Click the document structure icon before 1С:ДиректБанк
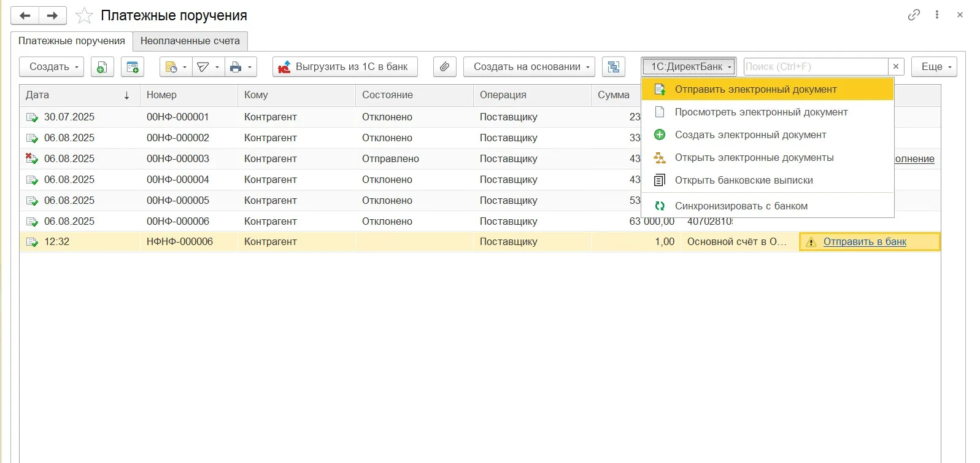Viewport: 980px width, 463px height. click(613, 67)
